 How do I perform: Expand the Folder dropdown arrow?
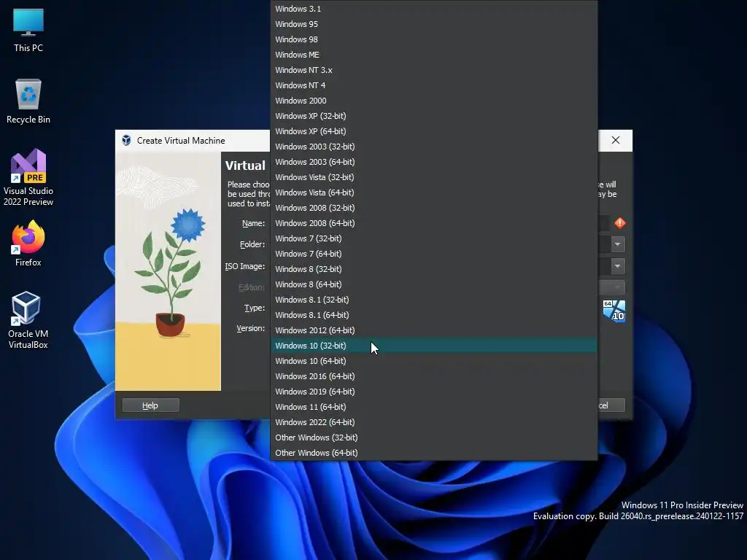[617, 244]
